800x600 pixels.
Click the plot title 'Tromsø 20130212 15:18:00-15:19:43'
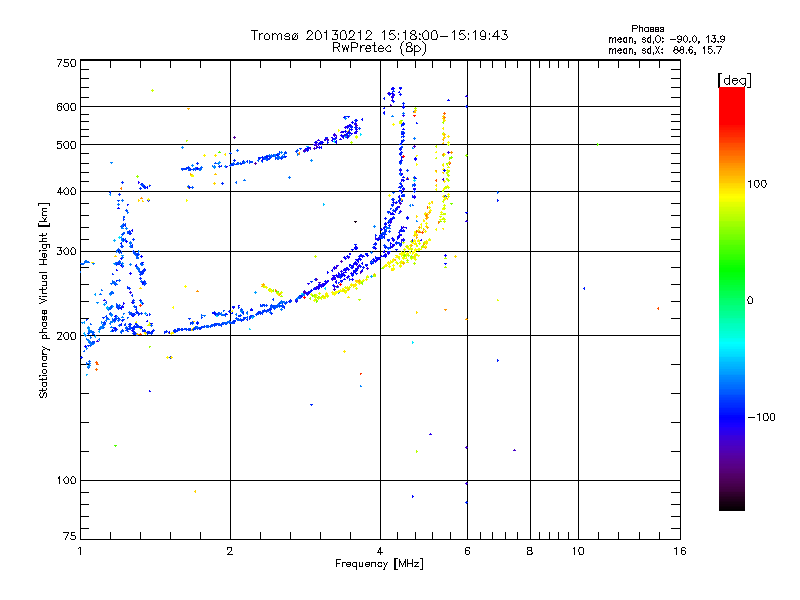(379, 35)
